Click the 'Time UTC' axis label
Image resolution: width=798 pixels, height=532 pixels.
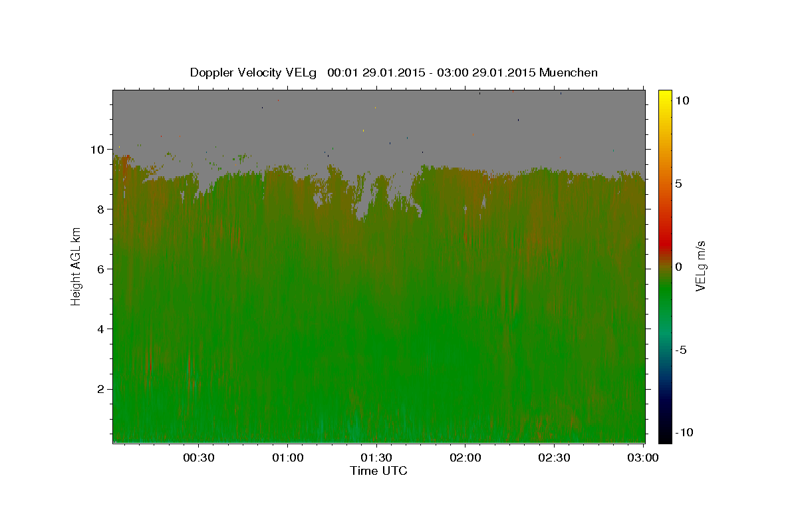(x=378, y=471)
